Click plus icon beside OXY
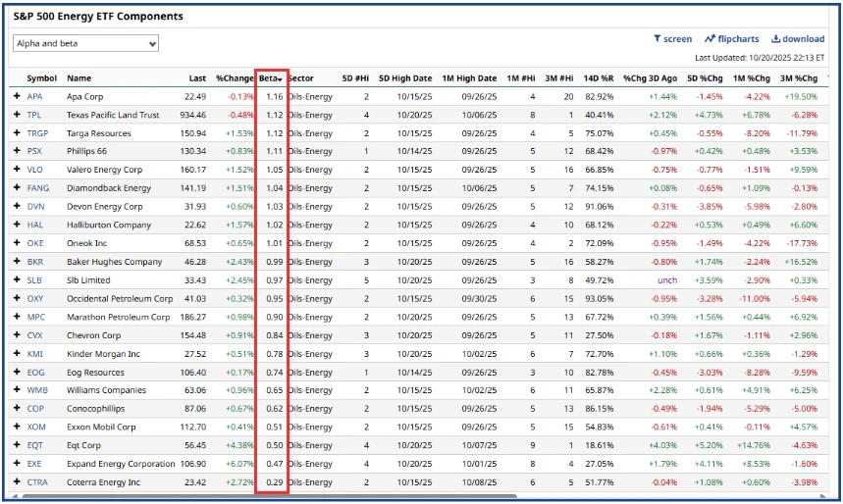 click(16, 298)
